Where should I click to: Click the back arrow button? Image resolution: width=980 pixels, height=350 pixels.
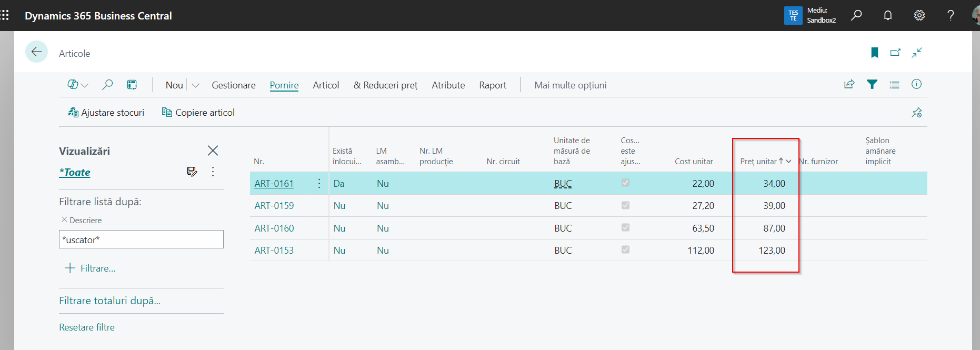(36, 52)
